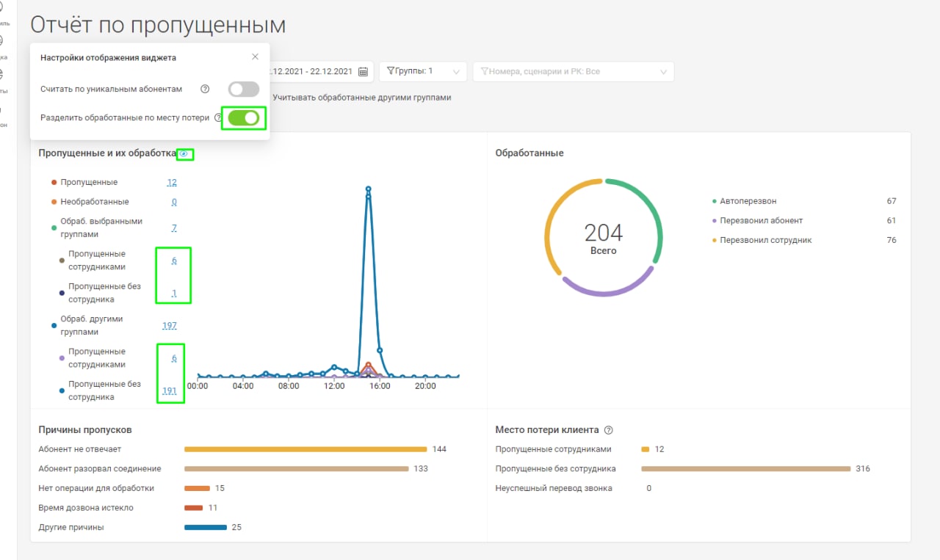This screenshot has height=560, width=940.
Task: Click the 'Причины пропусков' section heading
Action: tap(85, 429)
